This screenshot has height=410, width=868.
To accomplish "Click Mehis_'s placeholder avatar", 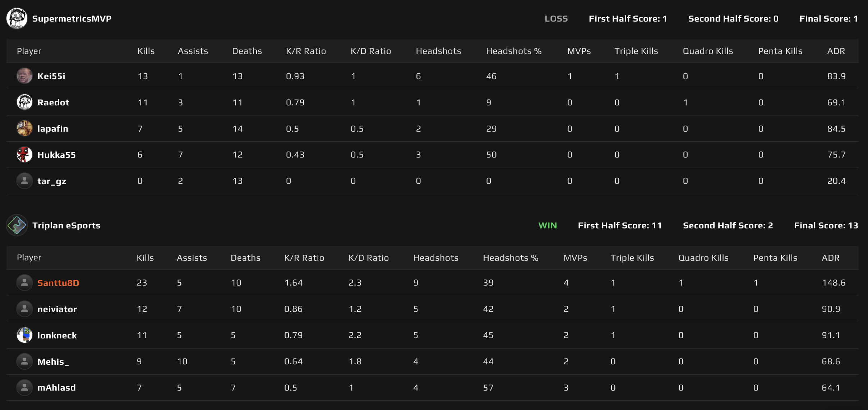I will [24, 361].
